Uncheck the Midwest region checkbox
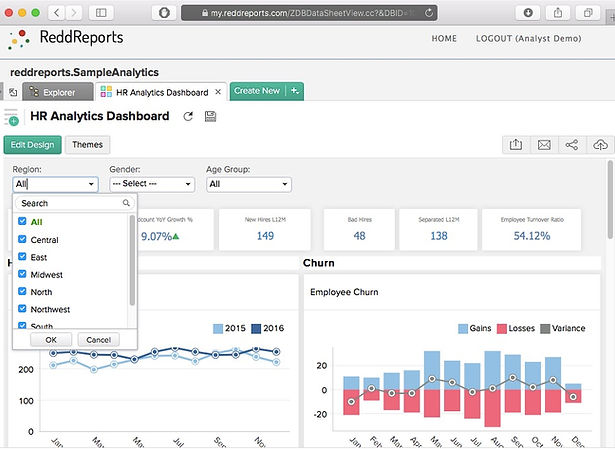The image size is (615, 450). (x=22, y=274)
